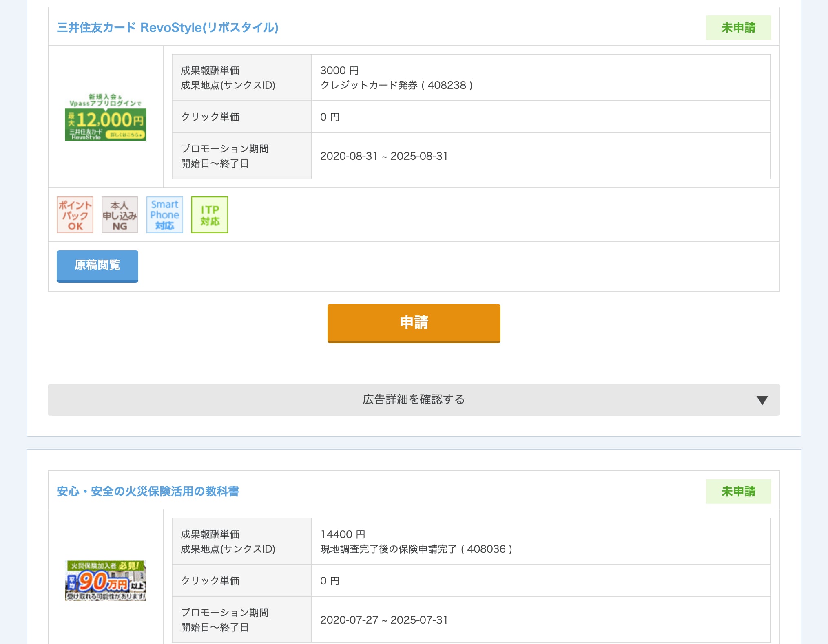Click the ポイントバックOK badge icon
This screenshot has height=644, width=828.
(x=75, y=215)
